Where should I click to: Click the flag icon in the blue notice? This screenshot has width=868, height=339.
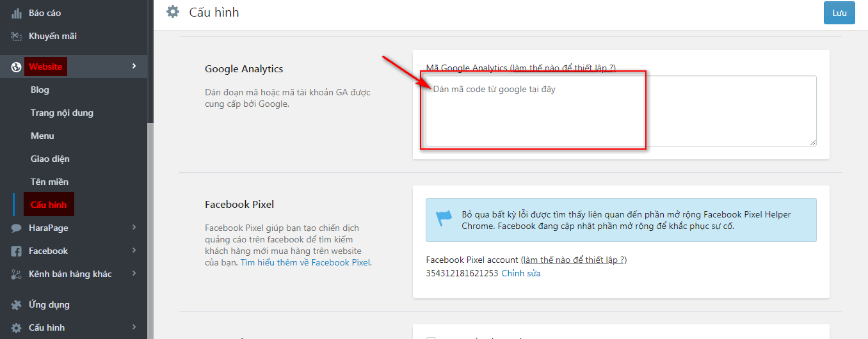(x=444, y=219)
